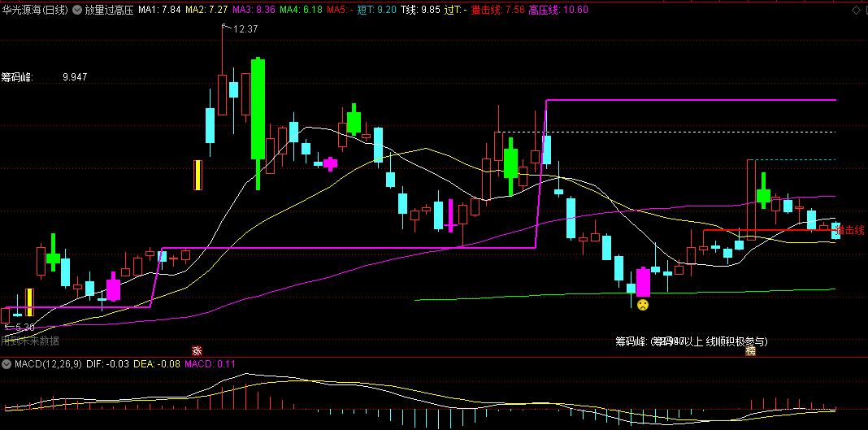Click the 榜 marker icon below chart
868x430 pixels.
[x=750, y=350]
